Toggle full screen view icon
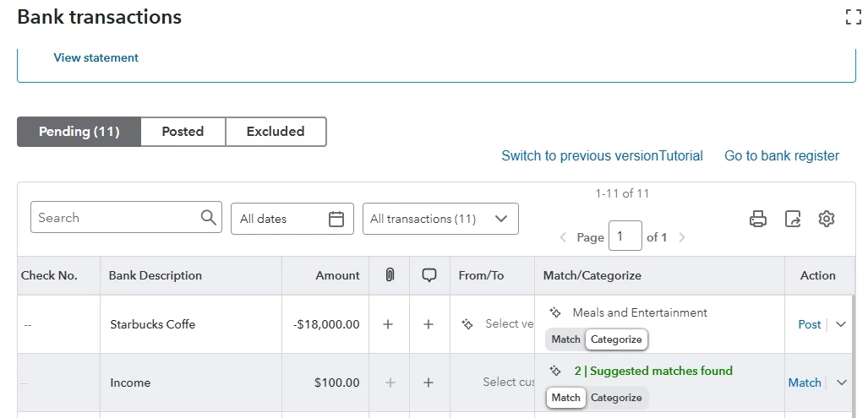Screen dimensions: 868x418 (x=854, y=17)
